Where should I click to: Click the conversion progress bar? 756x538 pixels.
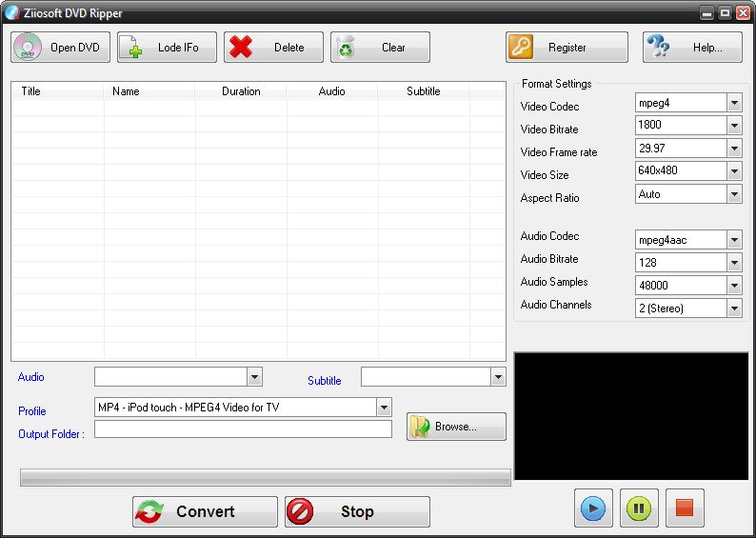point(266,478)
